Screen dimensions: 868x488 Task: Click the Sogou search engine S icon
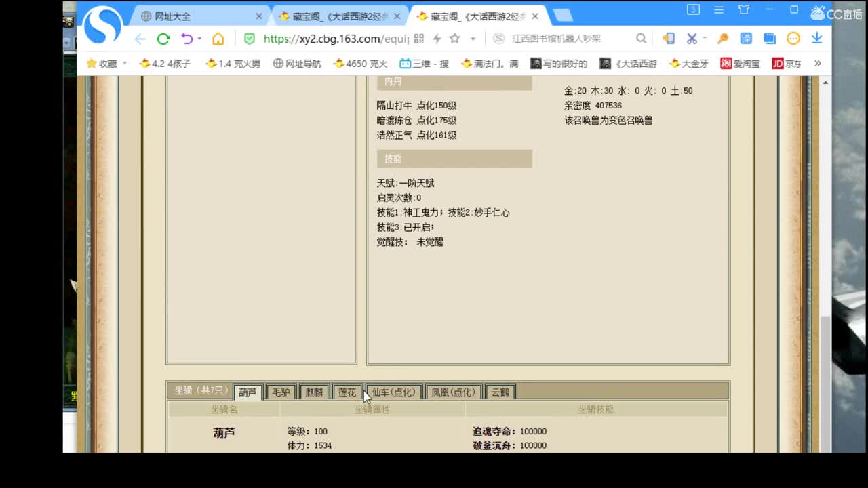tap(498, 39)
